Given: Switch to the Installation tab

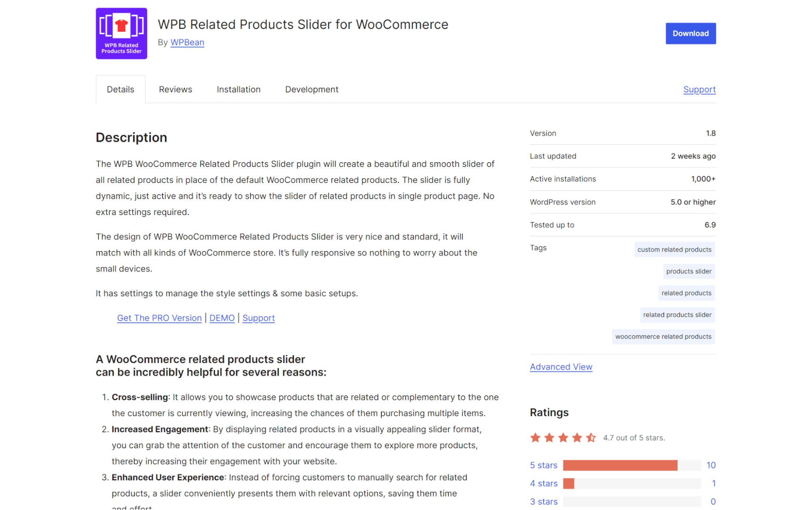Looking at the screenshot, I should tap(238, 89).
